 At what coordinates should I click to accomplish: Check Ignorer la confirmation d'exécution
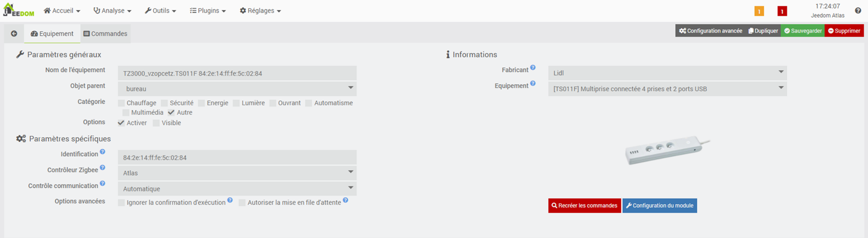tap(121, 203)
